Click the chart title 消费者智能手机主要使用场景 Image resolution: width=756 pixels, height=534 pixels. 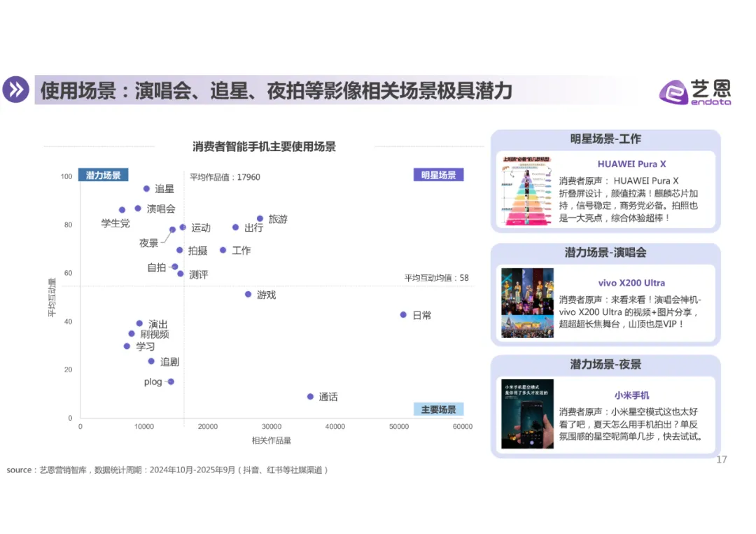tap(264, 146)
